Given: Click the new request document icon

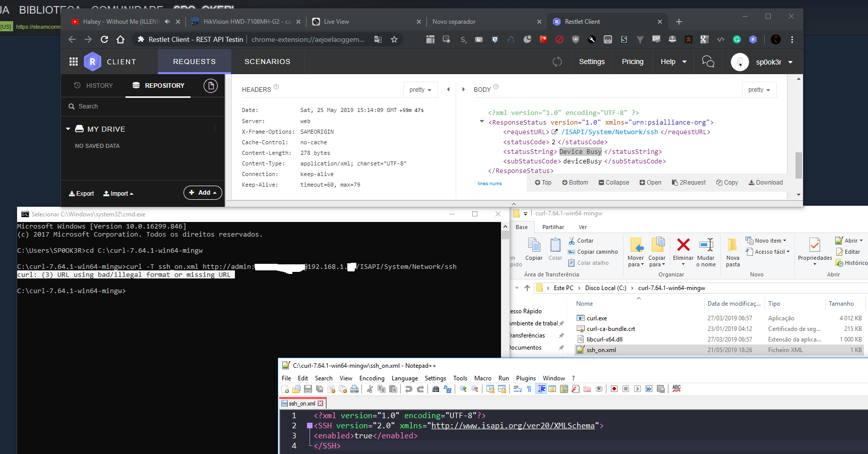Looking at the screenshot, I should click(x=210, y=86).
